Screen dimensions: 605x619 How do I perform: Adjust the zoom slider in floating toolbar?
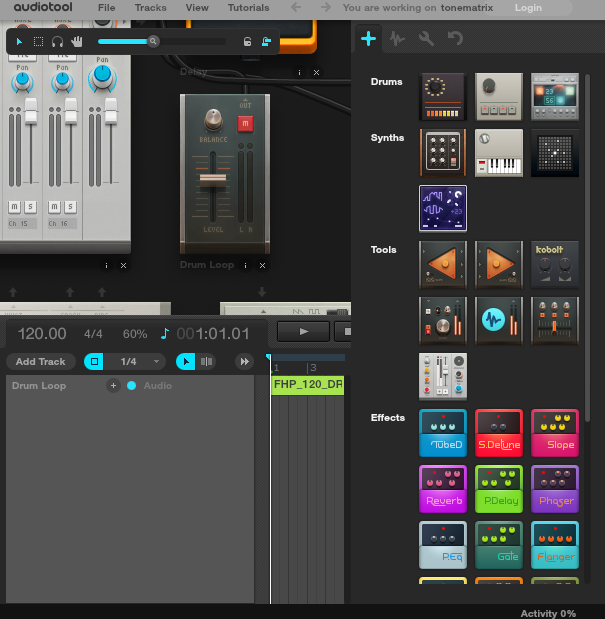point(153,42)
